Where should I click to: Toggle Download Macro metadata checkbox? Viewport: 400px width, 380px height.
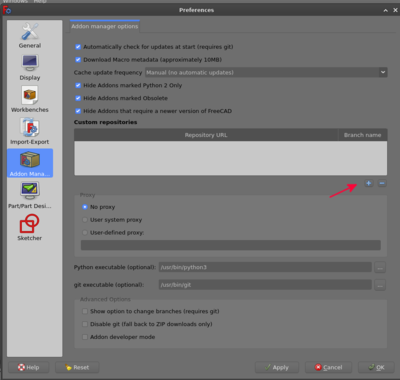click(x=78, y=60)
